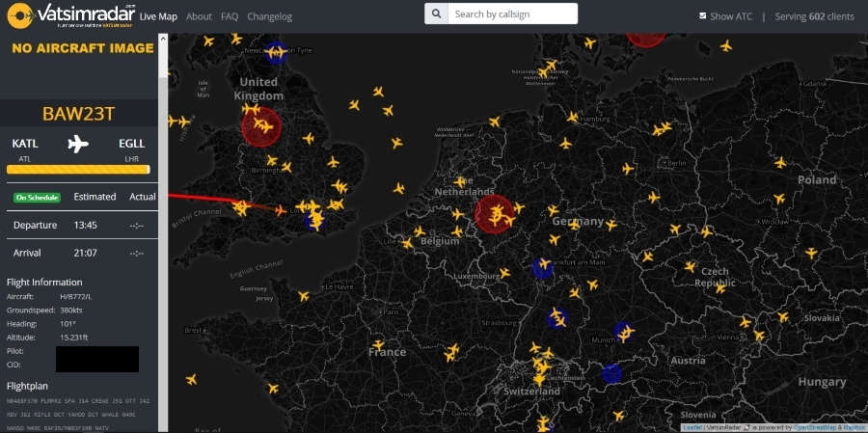Select the blue ATC circle near Munich
Screen dimensions: 868x433
coord(623,332)
